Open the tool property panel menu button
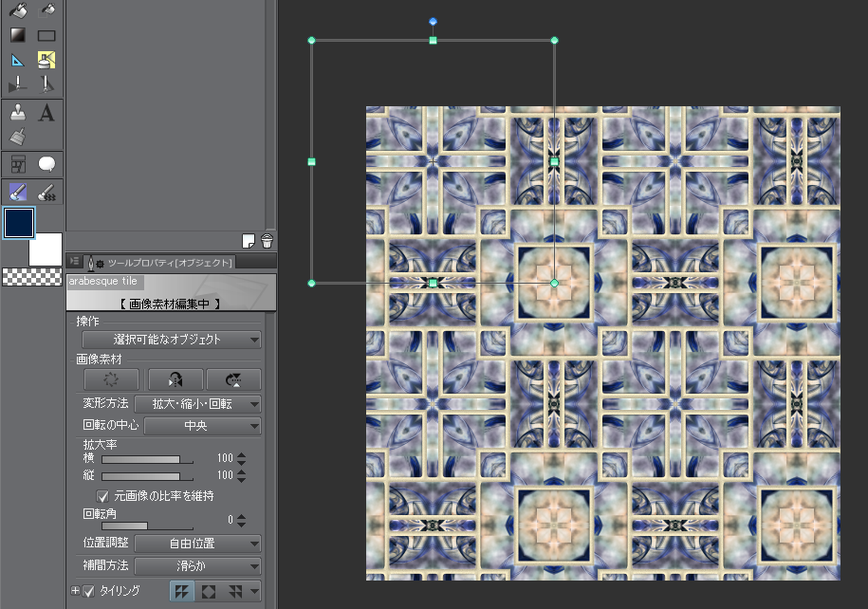Viewport: 868px width, 609px height. (x=75, y=261)
